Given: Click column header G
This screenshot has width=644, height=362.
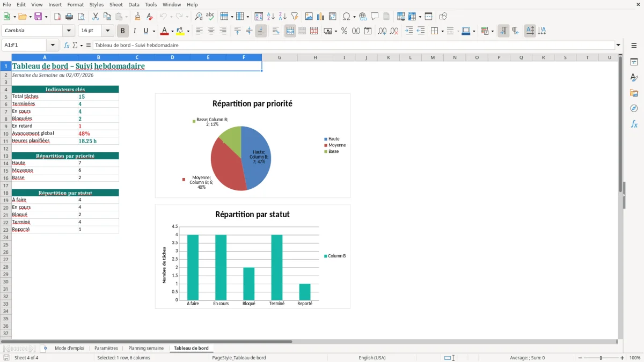Looking at the screenshot, I should (280, 57).
